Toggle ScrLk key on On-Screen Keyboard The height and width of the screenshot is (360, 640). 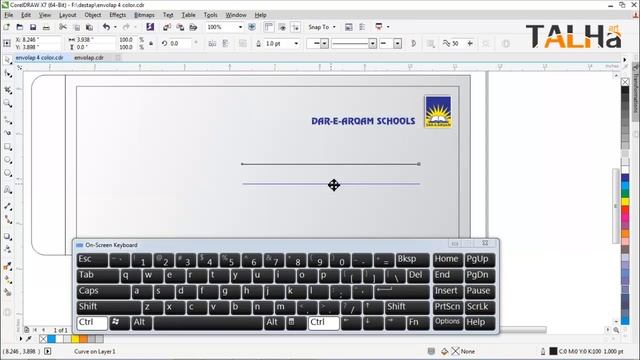[x=480, y=307]
